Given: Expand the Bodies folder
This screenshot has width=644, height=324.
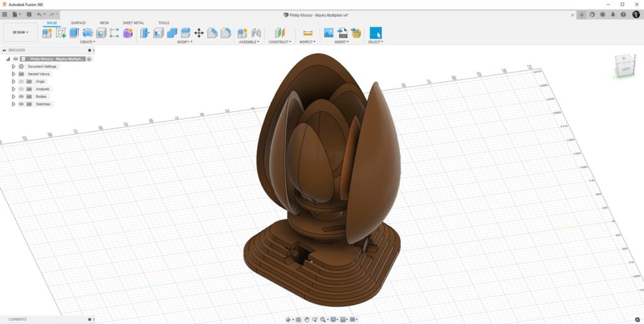Looking at the screenshot, I should (14, 96).
